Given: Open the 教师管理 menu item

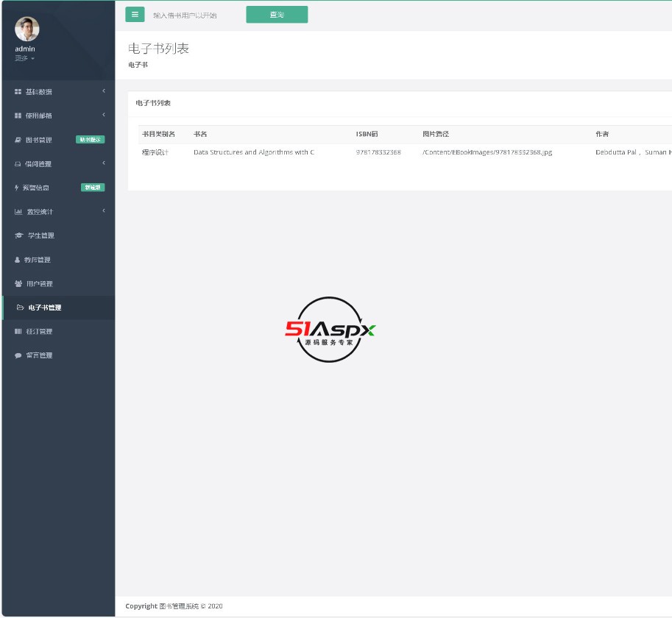Looking at the screenshot, I should click(x=58, y=260).
